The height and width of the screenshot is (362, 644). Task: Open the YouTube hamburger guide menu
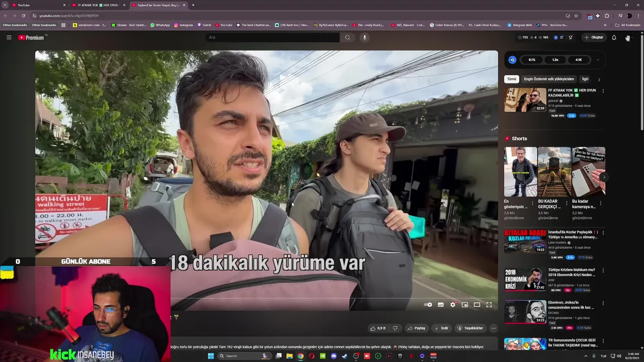tap(9, 37)
